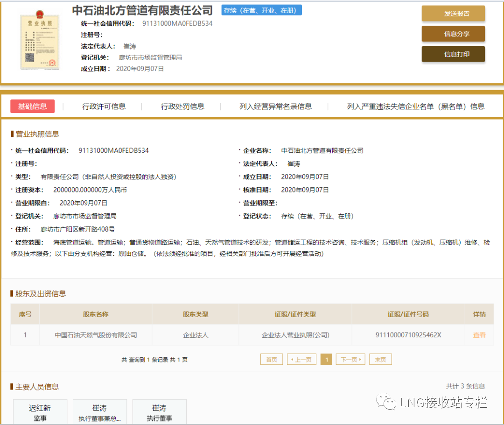Click certificate number 9111000071092546 2X cell
This screenshot has width=504, height=425.
point(408,335)
